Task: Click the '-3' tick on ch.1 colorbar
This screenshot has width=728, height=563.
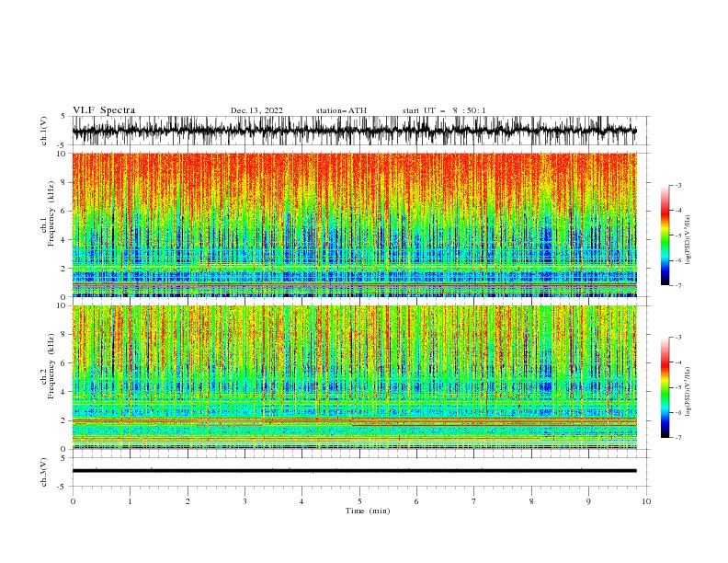Action: point(677,185)
